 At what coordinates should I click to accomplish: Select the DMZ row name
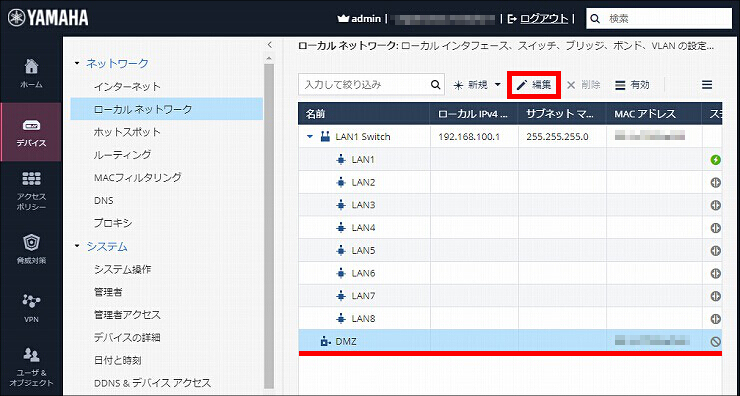(346, 341)
